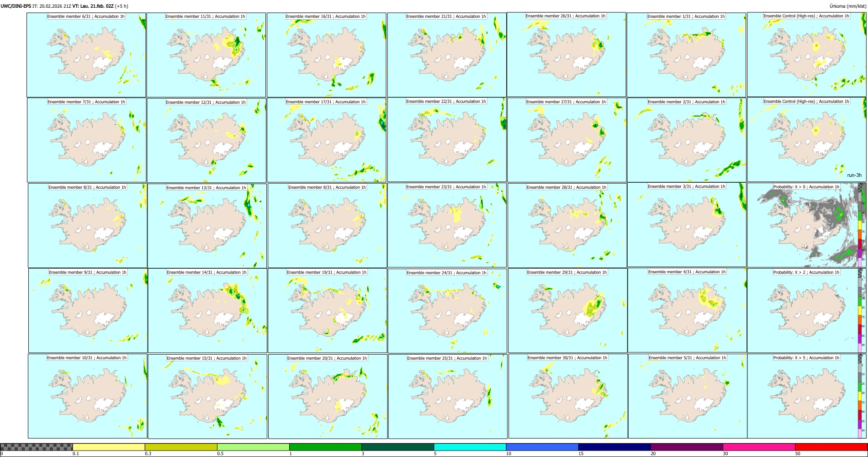View the Ensemble member 14/31 map

(x=207, y=311)
